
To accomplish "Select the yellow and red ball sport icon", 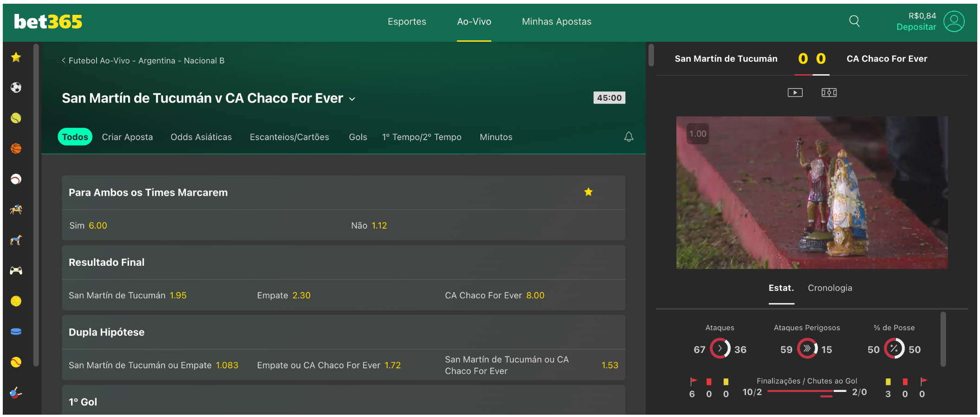I will click(x=16, y=362).
